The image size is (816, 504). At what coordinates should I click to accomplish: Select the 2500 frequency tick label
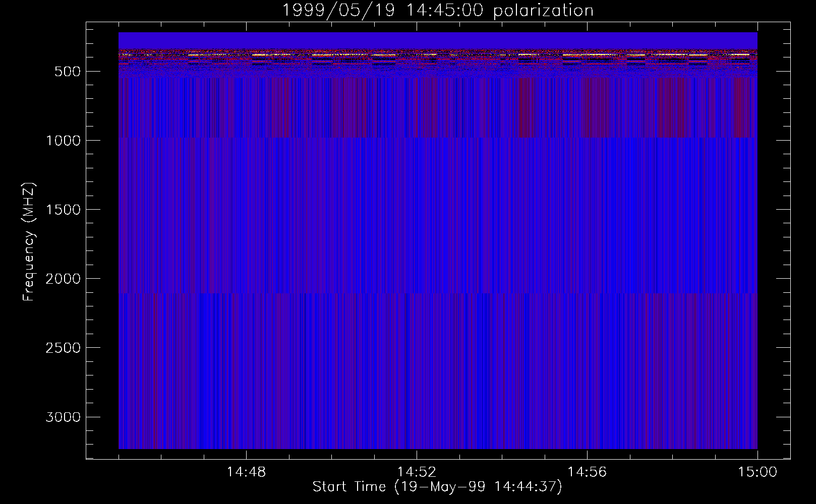coord(63,348)
